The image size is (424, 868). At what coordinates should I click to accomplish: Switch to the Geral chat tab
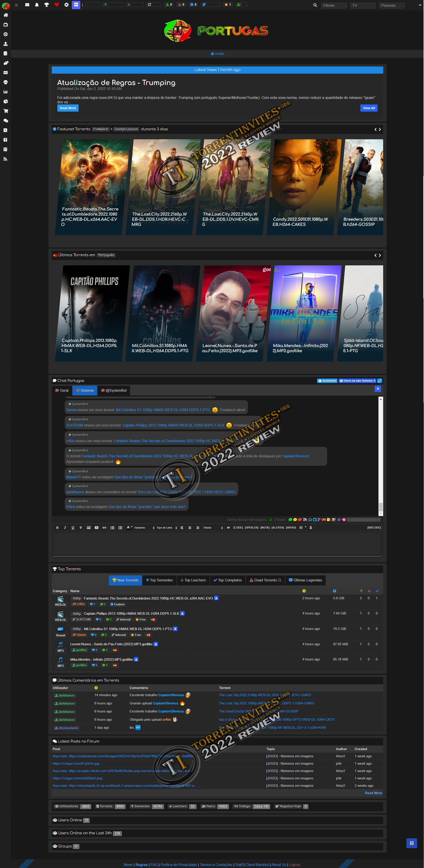[62, 391]
